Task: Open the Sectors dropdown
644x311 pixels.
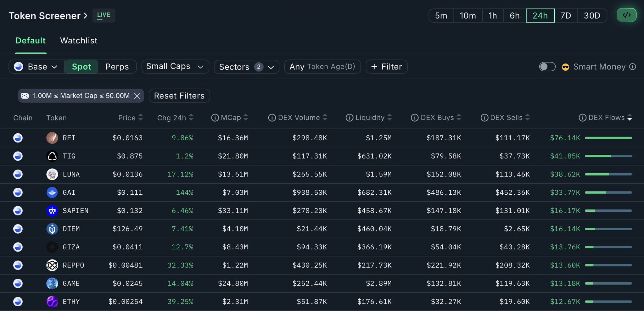Action: (x=246, y=67)
